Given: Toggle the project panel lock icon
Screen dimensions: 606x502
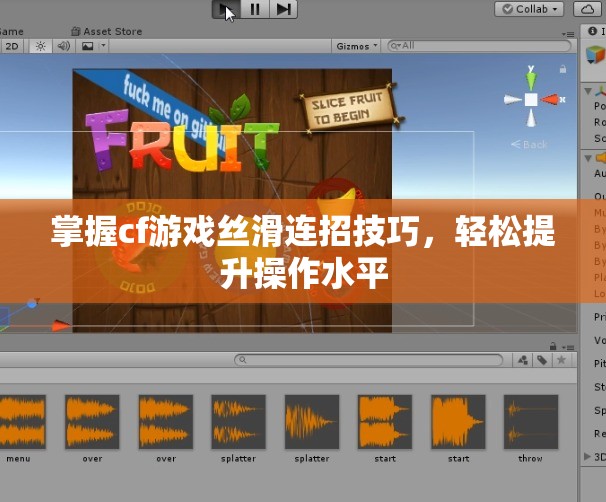Looking at the screenshot, I should (x=553, y=345).
